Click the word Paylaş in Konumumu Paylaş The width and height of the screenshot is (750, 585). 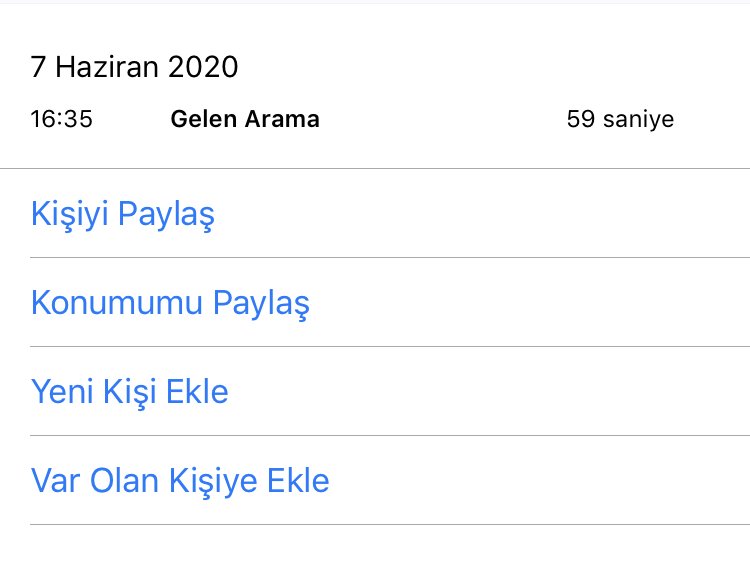click(262, 302)
